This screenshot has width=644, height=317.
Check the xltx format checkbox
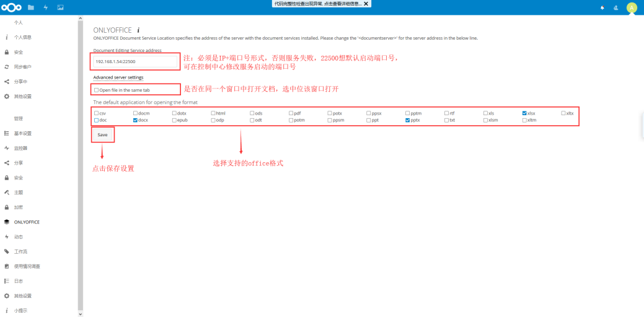point(563,113)
